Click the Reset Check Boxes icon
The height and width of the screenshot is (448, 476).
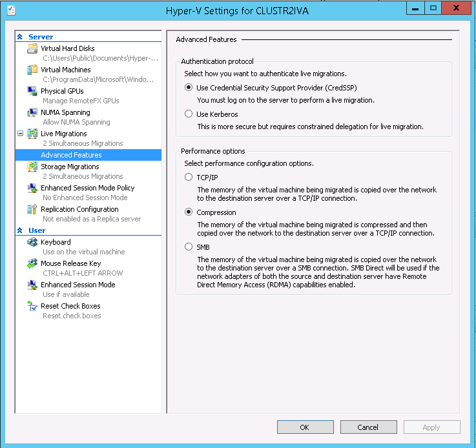coord(32,306)
